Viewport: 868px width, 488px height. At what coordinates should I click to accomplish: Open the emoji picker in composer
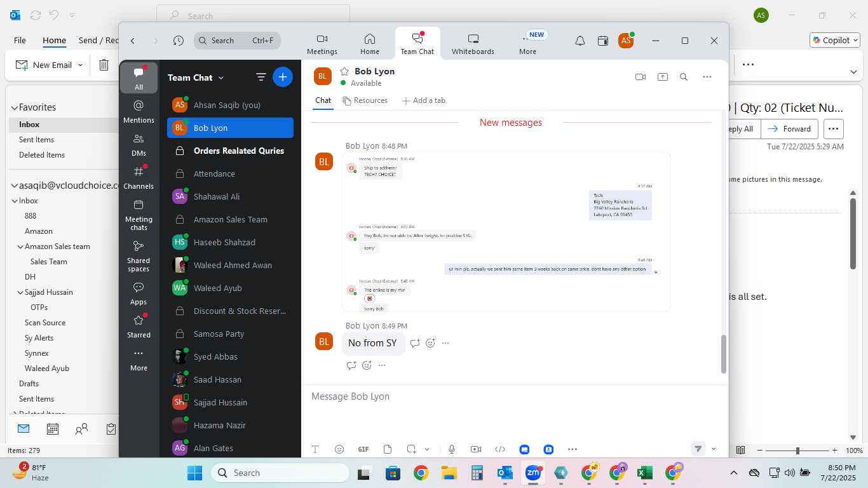click(x=339, y=449)
